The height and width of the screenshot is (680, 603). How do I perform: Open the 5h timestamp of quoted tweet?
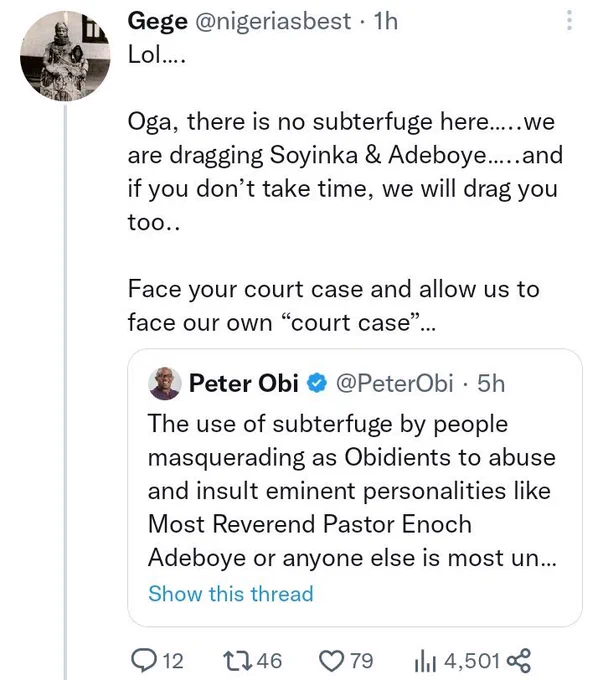point(491,384)
